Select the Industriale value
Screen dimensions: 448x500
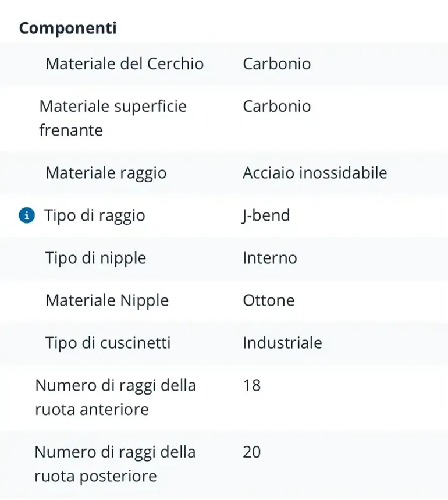coord(282,343)
